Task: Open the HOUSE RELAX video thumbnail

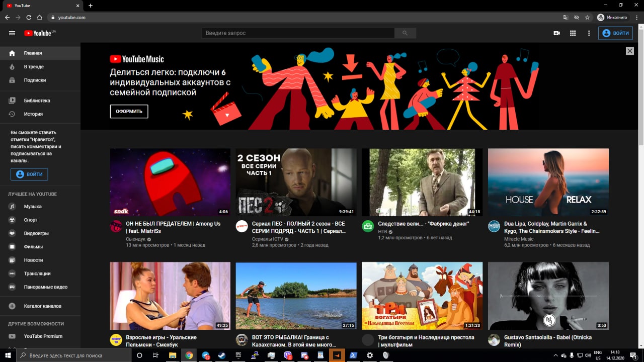Action: coord(548,182)
